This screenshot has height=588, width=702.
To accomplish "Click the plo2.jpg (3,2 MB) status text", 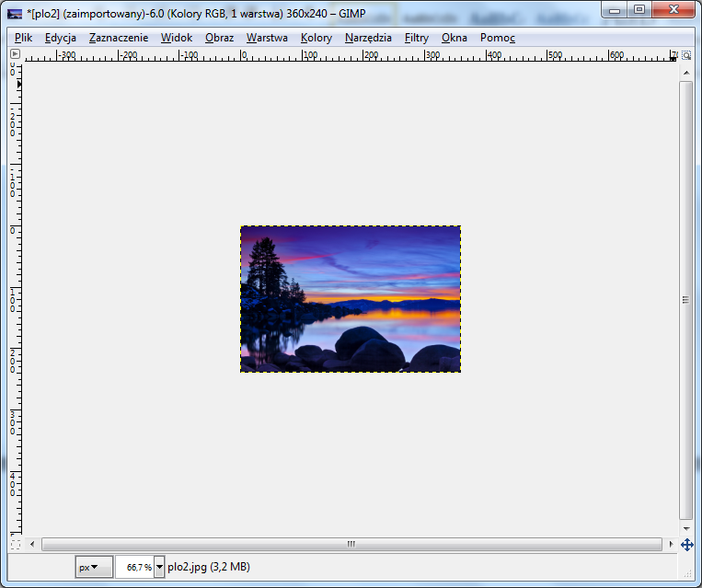I will [x=209, y=567].
